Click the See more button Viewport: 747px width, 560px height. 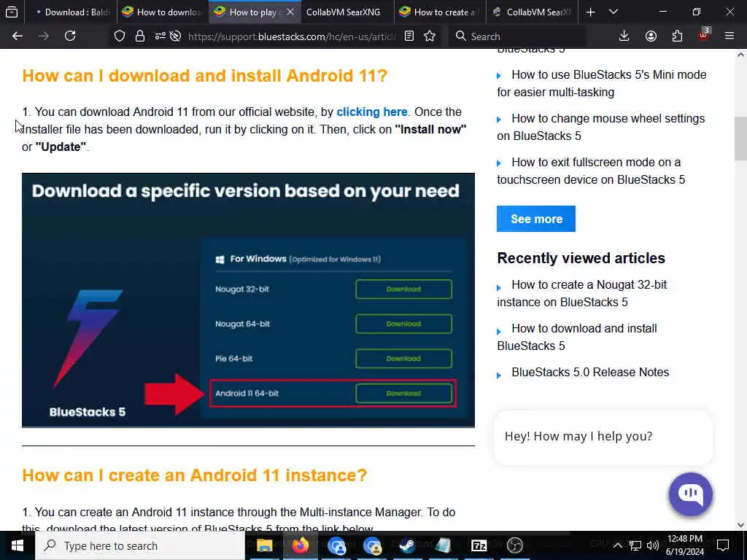[536, 219]
